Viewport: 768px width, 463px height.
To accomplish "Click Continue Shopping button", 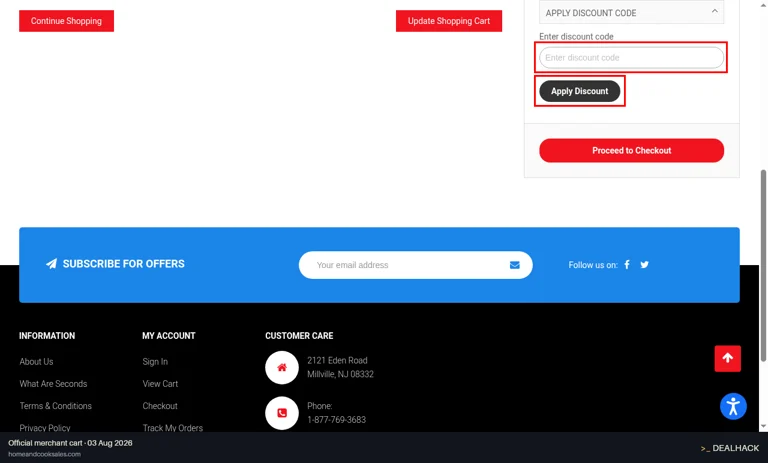I will coord(66,21).
